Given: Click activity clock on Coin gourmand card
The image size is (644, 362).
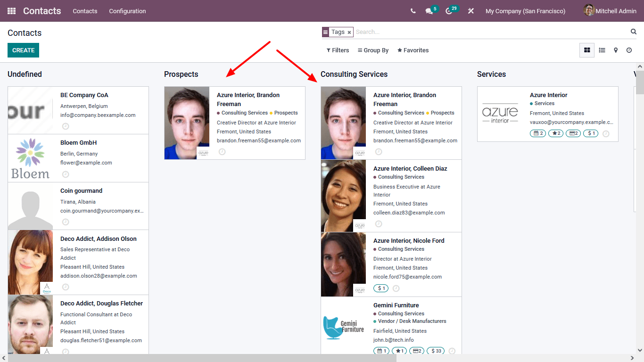Looking at the screenshot, I should pyautogui.click(x=66, y=222).
